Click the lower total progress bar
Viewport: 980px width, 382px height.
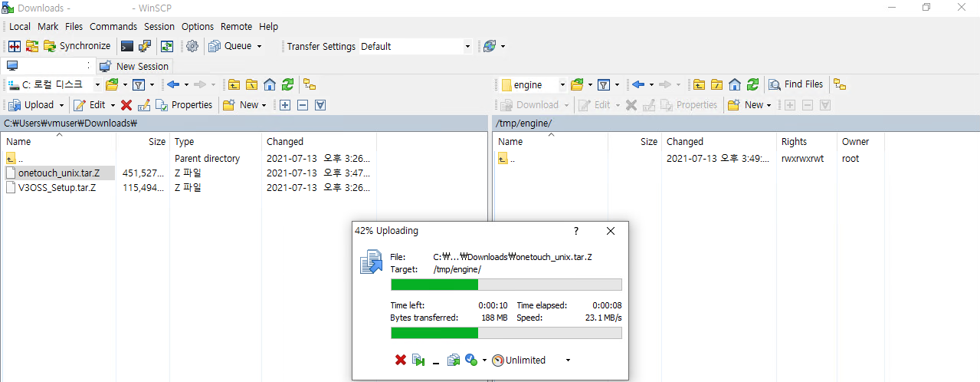tap(506, 333)
